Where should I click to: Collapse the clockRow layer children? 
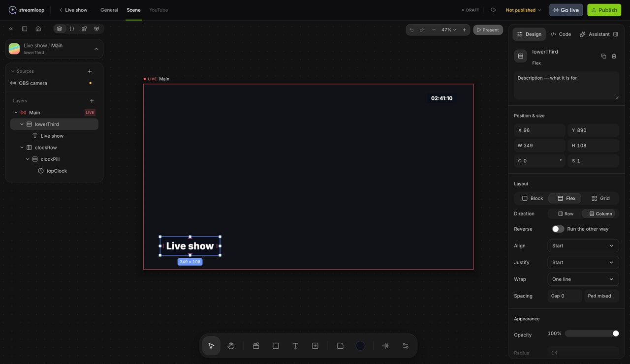[x=22, y=148]
